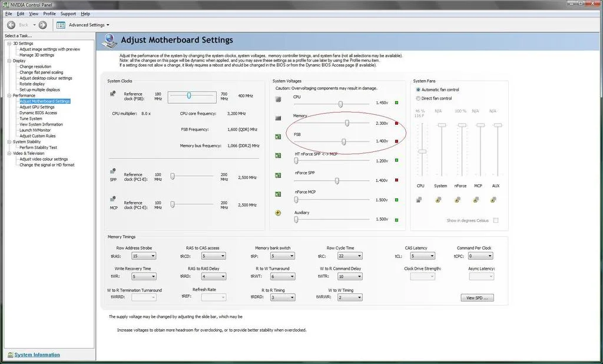603x364 pixels.
Task: Click the nForce fan icon below the sliders
Action: [x=458, y=199]
